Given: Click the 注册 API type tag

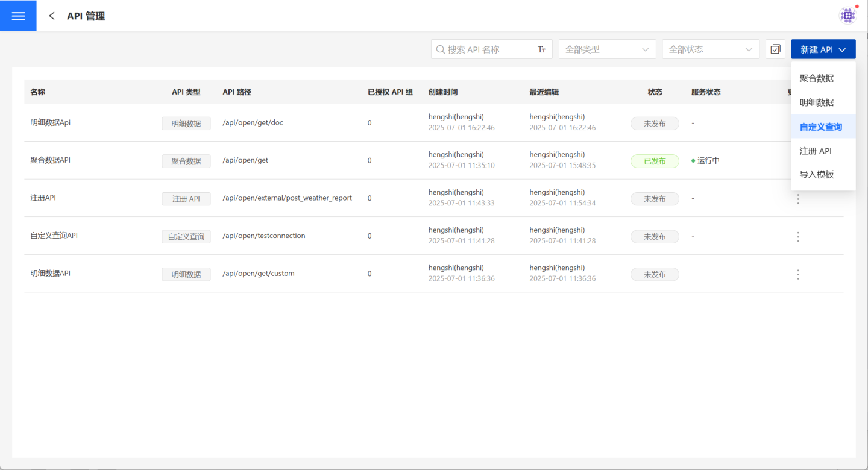Looking at the screenshot, I should coord(186,199).
